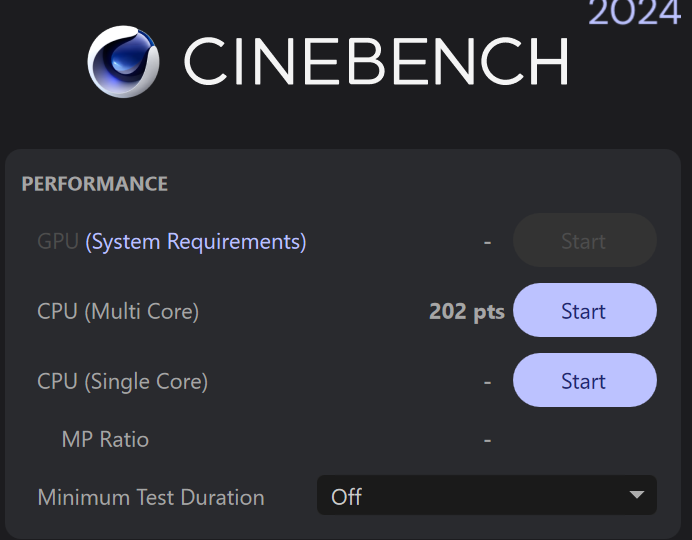Click the GPU label text
Image resolution: width=692 pixels, height=540 pixels.
tap(58, 241)
